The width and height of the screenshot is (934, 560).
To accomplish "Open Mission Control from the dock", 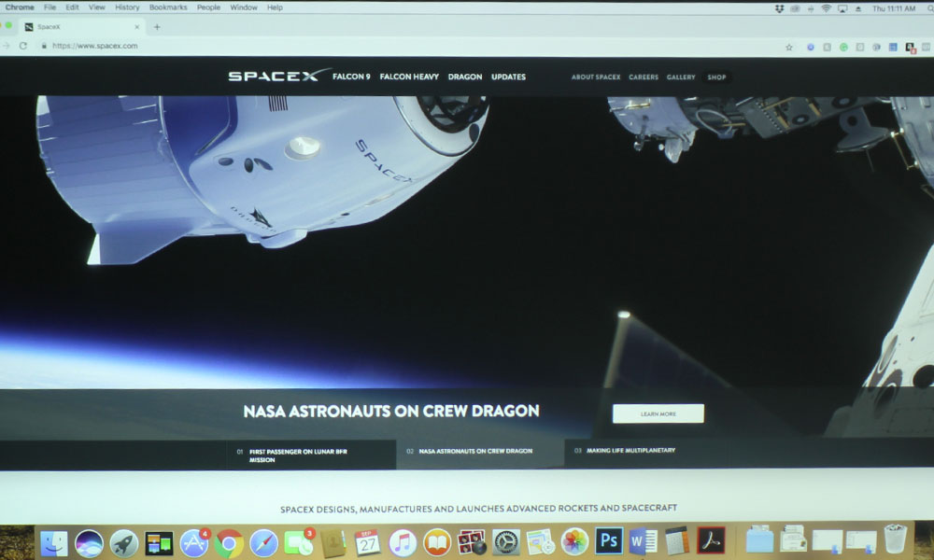I will click(x=159, y=543).
